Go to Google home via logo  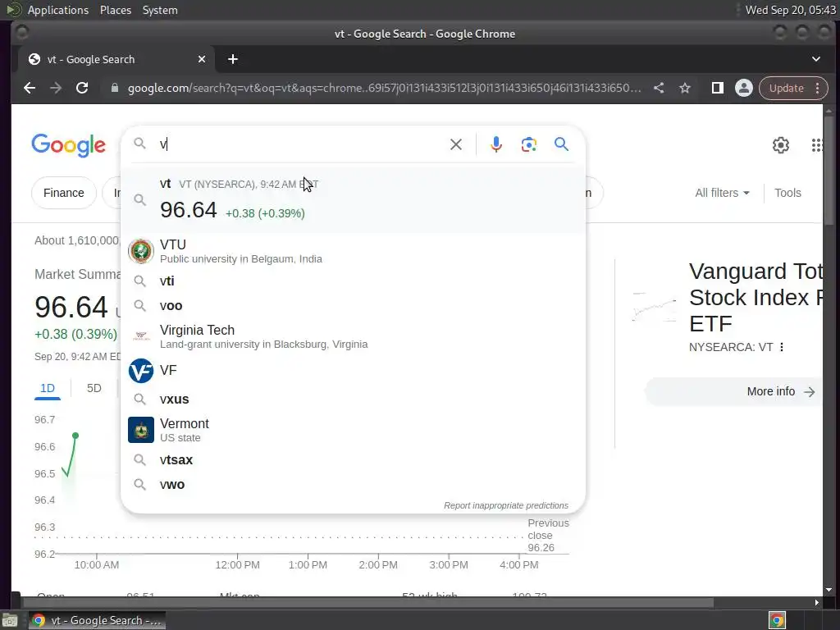point(69,145)
